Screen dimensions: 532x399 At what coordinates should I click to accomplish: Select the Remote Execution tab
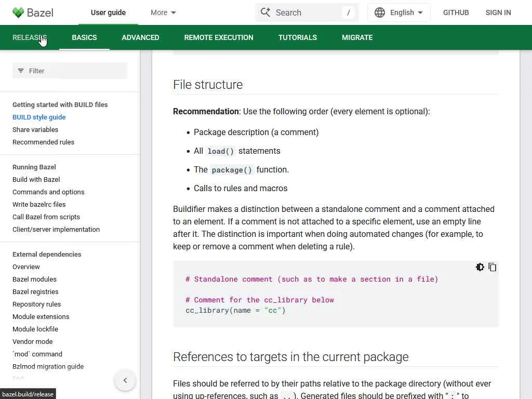tap(219, 37)
